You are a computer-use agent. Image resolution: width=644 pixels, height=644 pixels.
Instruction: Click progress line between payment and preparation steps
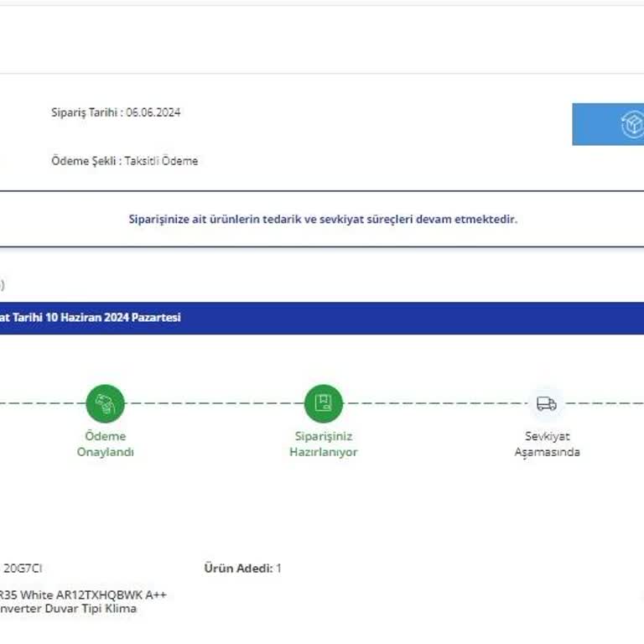point(214,403)
